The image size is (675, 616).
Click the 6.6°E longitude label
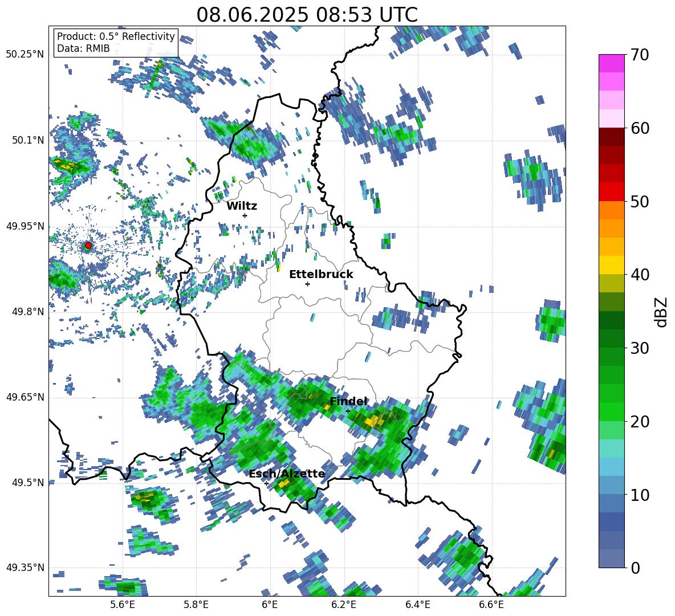pyautogui.click(x=491, y=605)
